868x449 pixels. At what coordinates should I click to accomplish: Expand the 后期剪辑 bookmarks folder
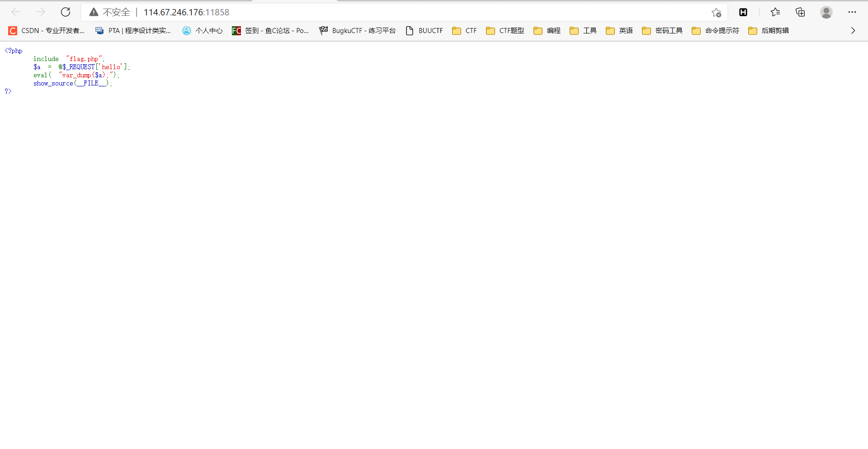[x=769, y=30]
